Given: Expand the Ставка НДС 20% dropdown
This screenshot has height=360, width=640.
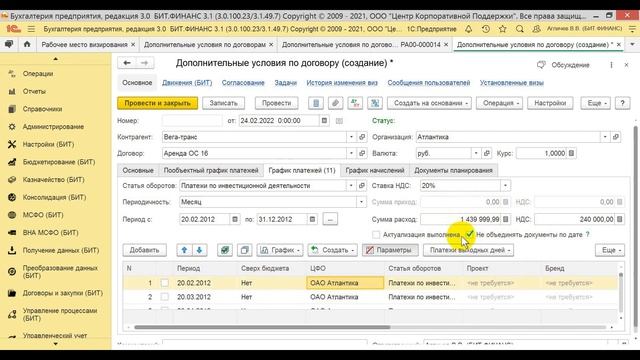Looking at the screenshot, I should click(505, 185).
